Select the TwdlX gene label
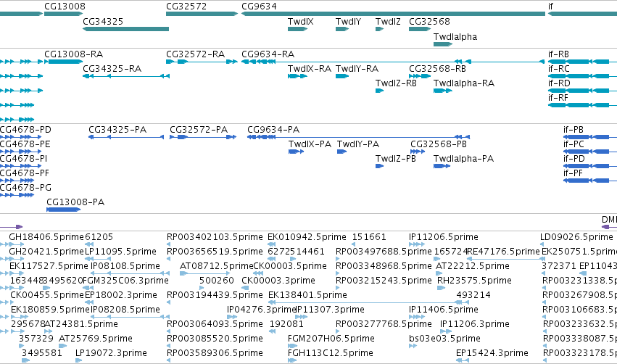The width and height of the screenshot is (617, 364). click(301, 21)
